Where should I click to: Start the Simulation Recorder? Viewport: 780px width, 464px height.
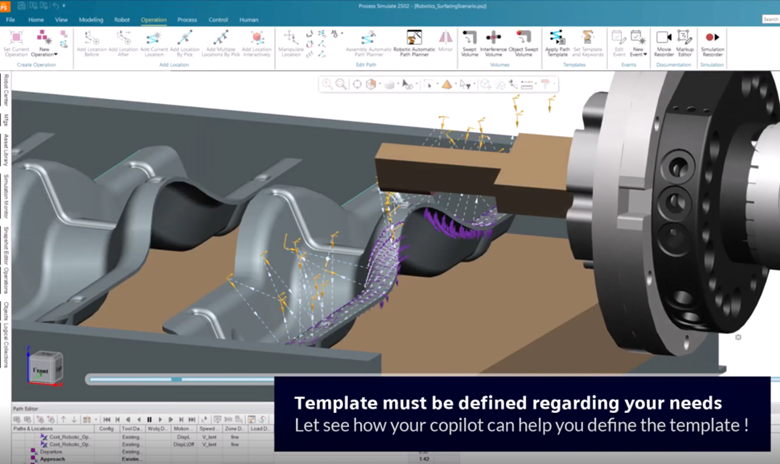(x=712, y=42)
